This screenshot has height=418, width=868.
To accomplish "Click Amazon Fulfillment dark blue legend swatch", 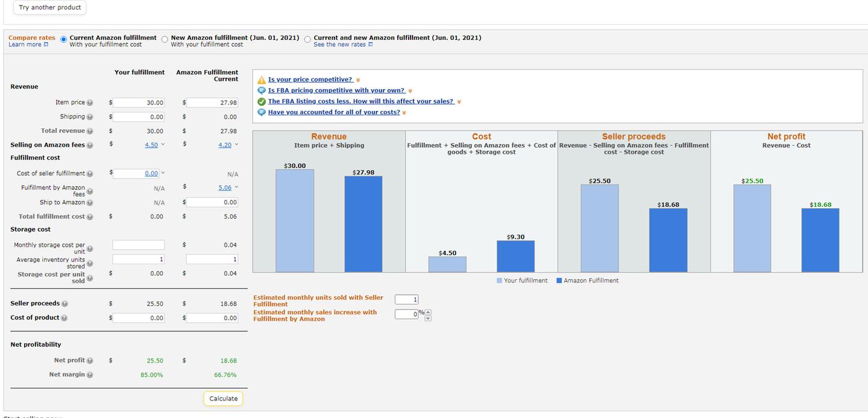I will click(559, 280).
